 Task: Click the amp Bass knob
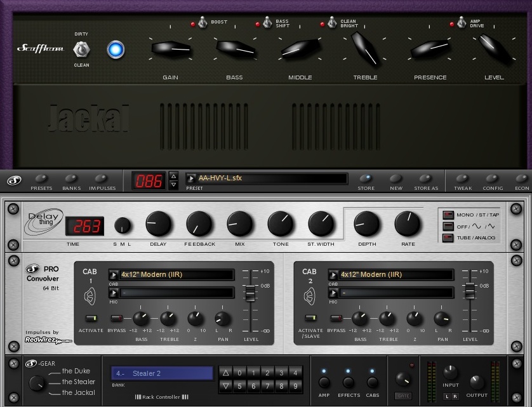[235, 50]
